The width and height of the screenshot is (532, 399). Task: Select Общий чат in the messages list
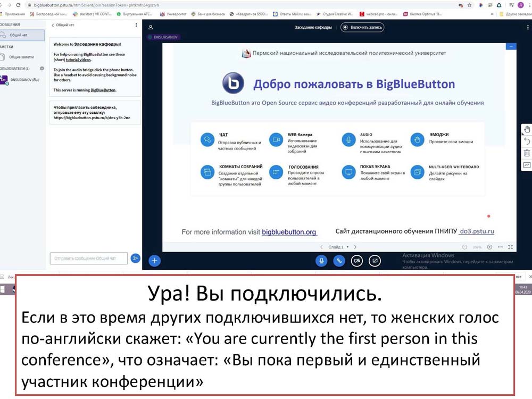tap(22, 35)
